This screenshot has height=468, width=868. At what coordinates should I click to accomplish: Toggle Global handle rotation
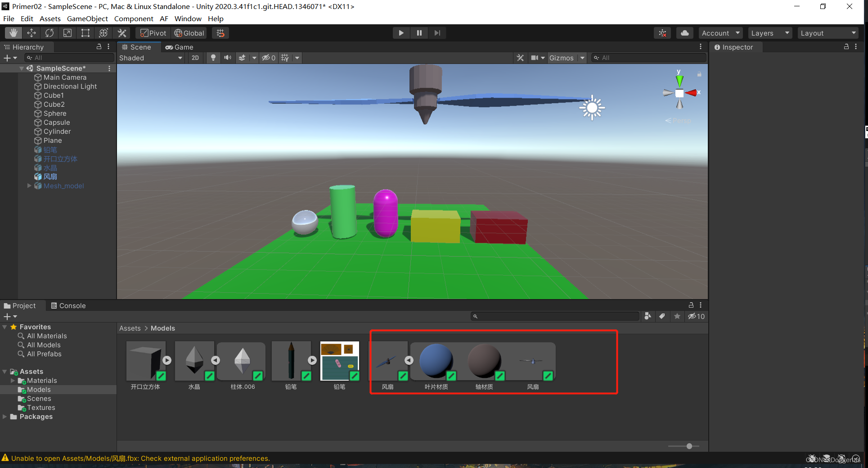[189, 33]
